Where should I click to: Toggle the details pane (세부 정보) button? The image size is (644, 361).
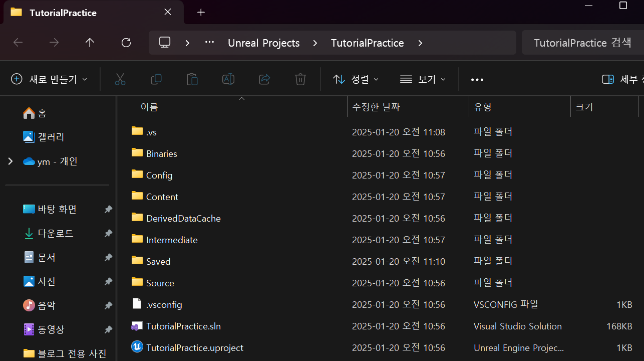click(622, 79)
